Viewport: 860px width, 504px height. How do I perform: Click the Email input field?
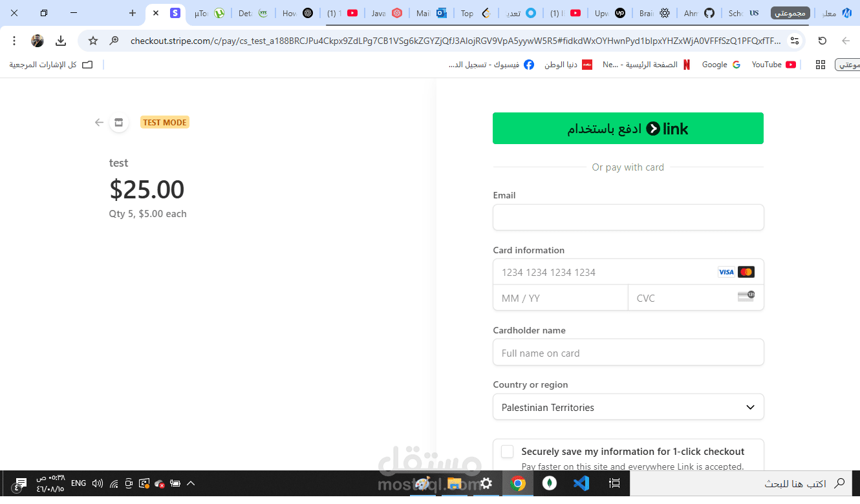(628, 218)
